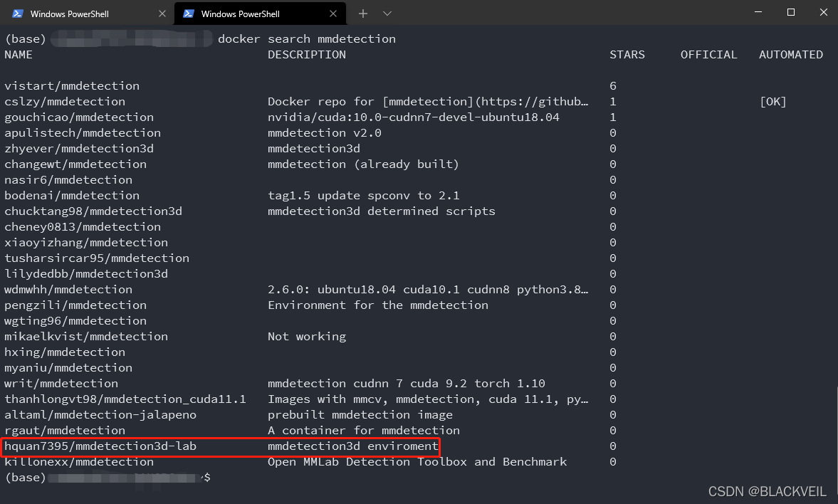
Task: Click 'mmdetection v2.0' description text
Action: tap(325, 132)
